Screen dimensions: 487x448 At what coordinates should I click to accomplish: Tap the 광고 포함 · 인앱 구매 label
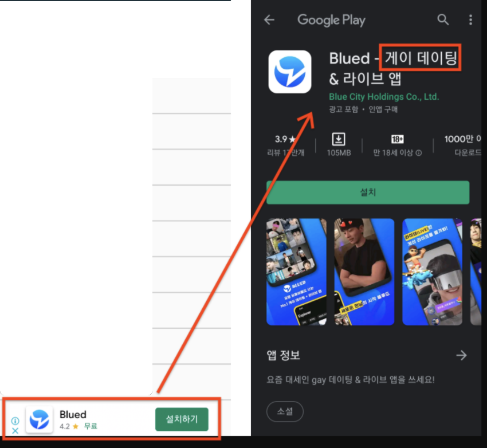pyautogui.click(x=363, y=109)
